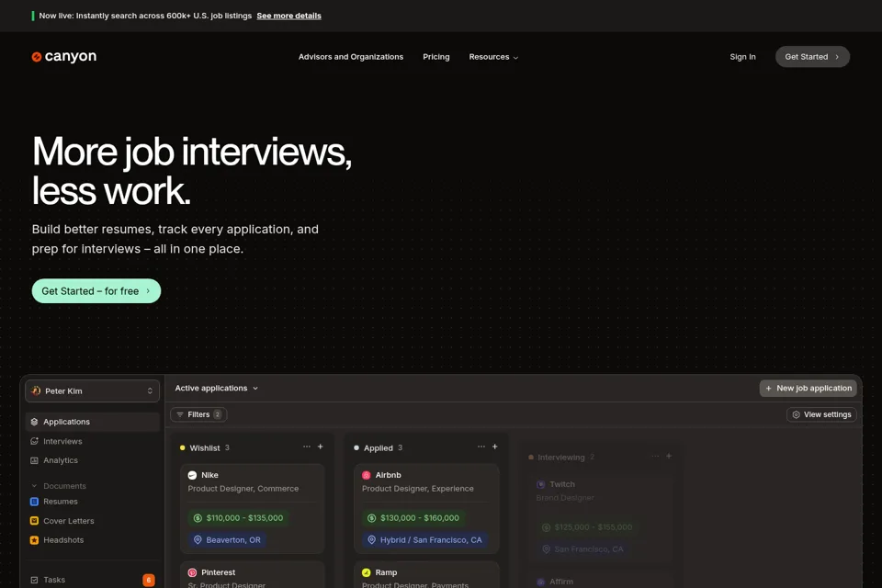Open Advisors and Organizations page
The width and height of the screenshot is (882, 588).
coord(351,57)
